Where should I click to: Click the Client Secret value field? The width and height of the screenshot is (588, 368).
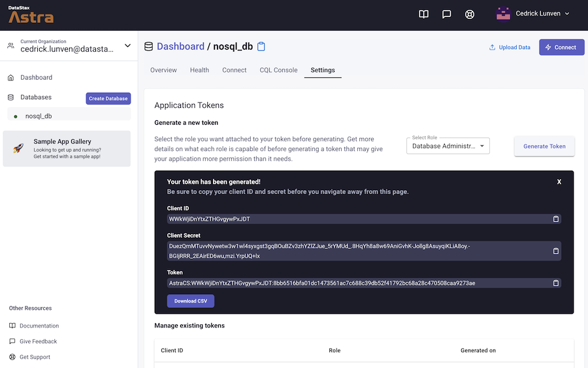coord(364,251)
